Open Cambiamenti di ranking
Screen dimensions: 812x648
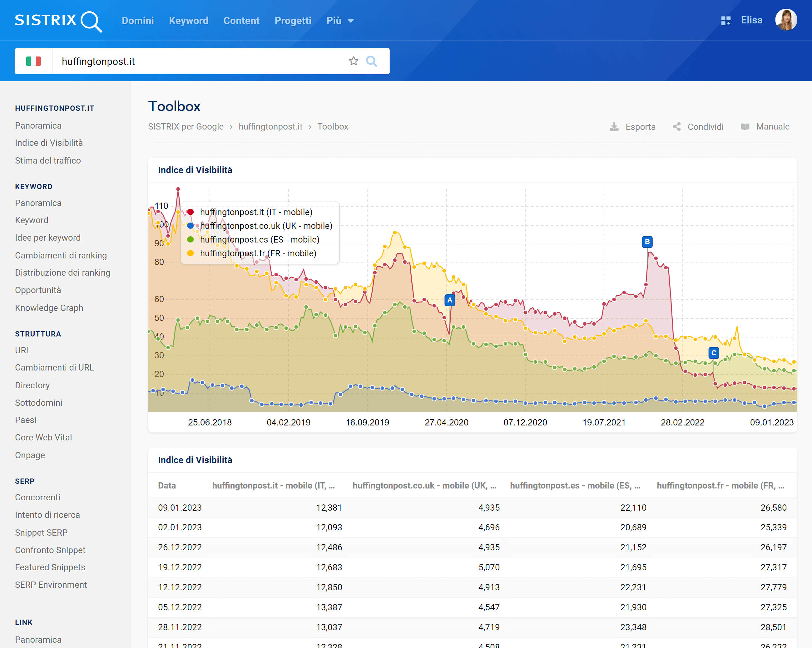click(x=61, y=255)
